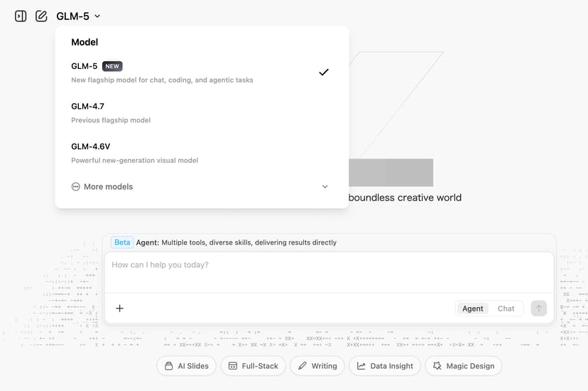Click the NEW badge beside GLM-5

pos(112,66)
